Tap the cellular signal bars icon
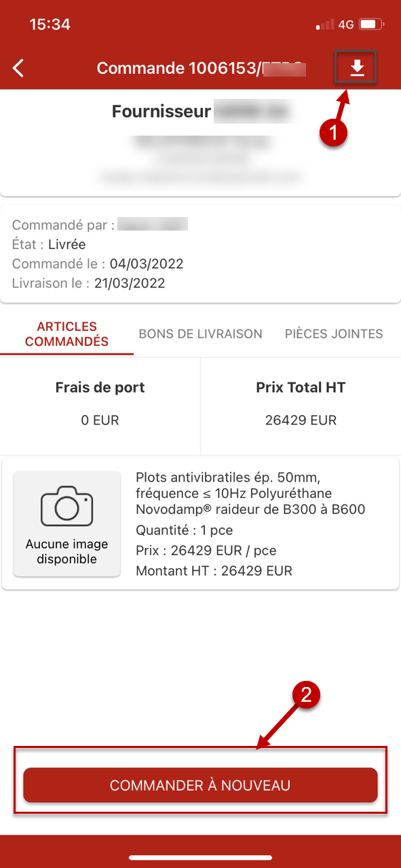The height and width of the screenshot is (868, 401). pyautogui.click(x=325, y=25)
